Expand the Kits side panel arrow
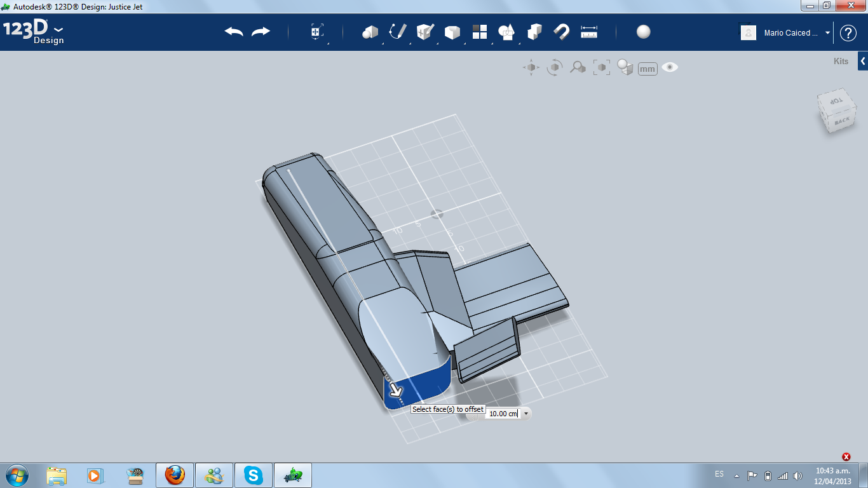This screenshot has height=488, width=868. 863,62
